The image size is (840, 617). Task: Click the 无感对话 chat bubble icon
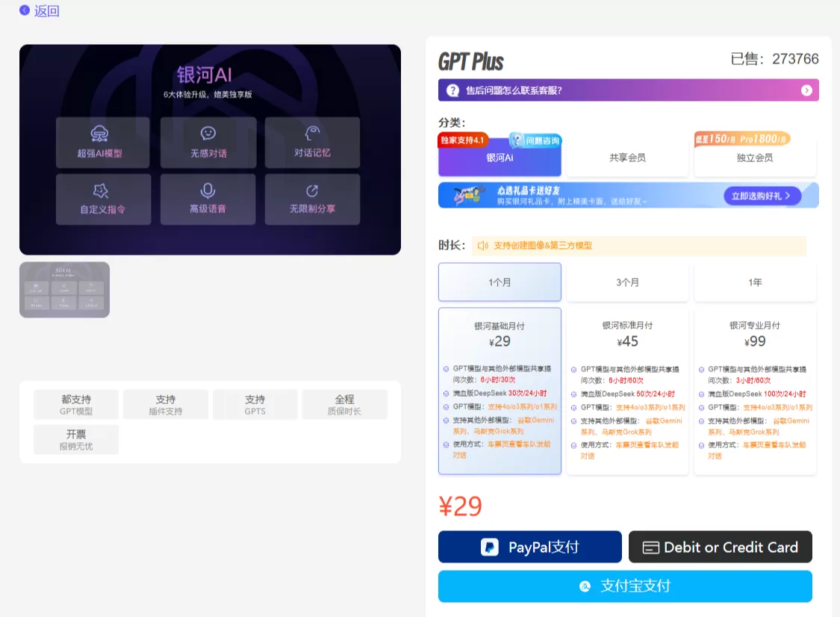(208, 133)
